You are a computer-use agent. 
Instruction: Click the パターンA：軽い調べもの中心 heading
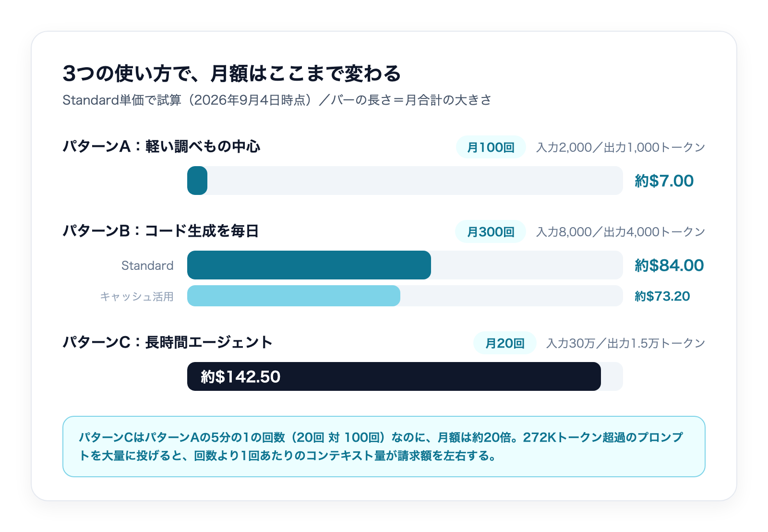click(x=162, y=146)
